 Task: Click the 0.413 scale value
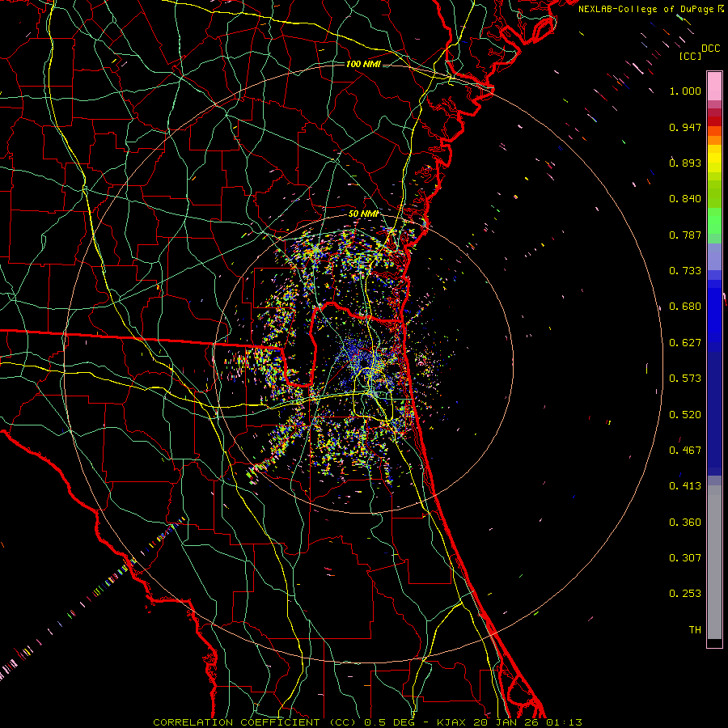coord(685,486)
